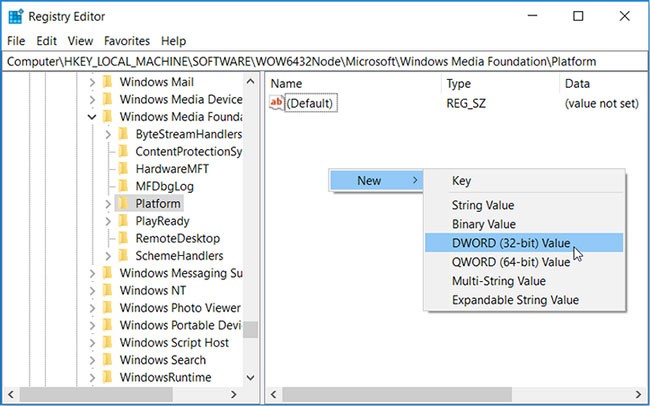Select String Value in New submenu
650x406 pixels.
pyautogui.click(x=483, y=205)
